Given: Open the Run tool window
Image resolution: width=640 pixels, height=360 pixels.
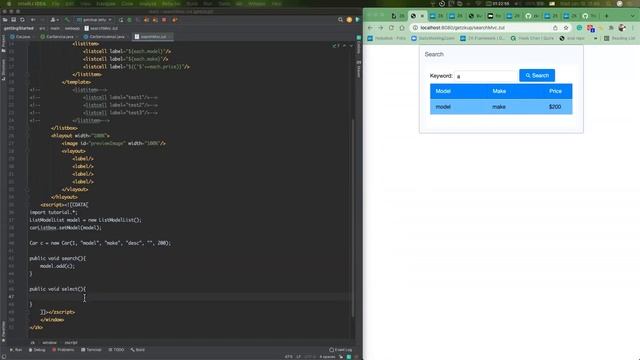Looking at the screenshot, I should [x=16, y=350].
